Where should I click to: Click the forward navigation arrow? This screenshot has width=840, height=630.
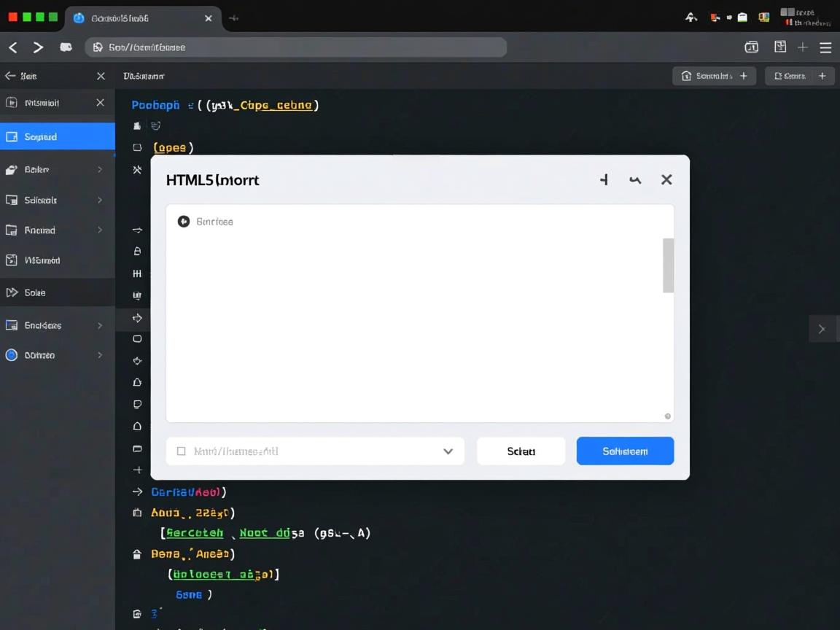pos(38,47)
